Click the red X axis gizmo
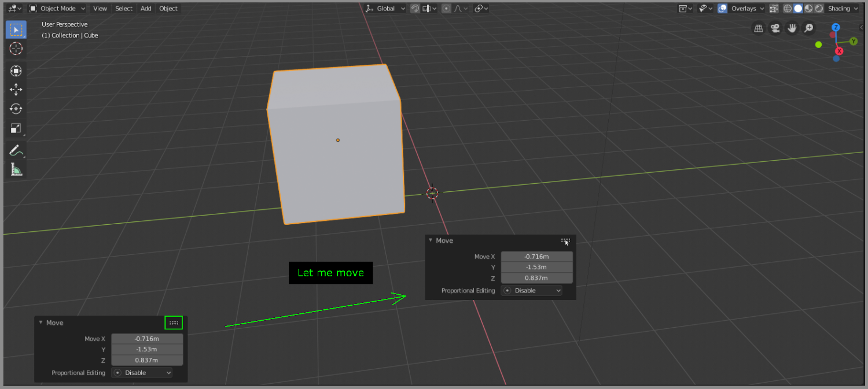Image resolution: width=868 pixels, height=389 pixels. (839, 51)
